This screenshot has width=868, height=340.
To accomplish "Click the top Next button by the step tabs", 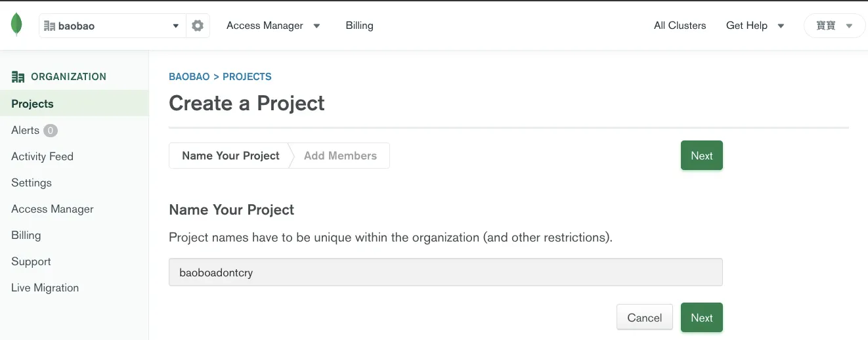I will (701, 156).
